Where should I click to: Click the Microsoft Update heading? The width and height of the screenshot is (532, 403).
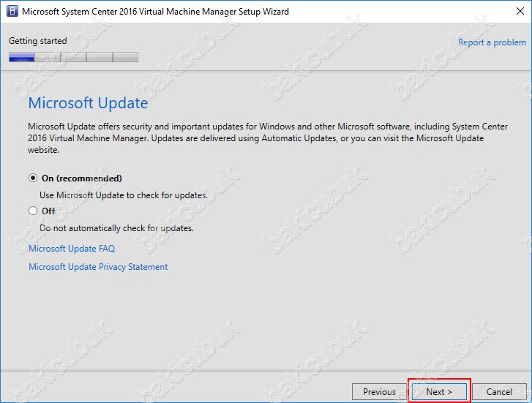[x=89, y=103]
